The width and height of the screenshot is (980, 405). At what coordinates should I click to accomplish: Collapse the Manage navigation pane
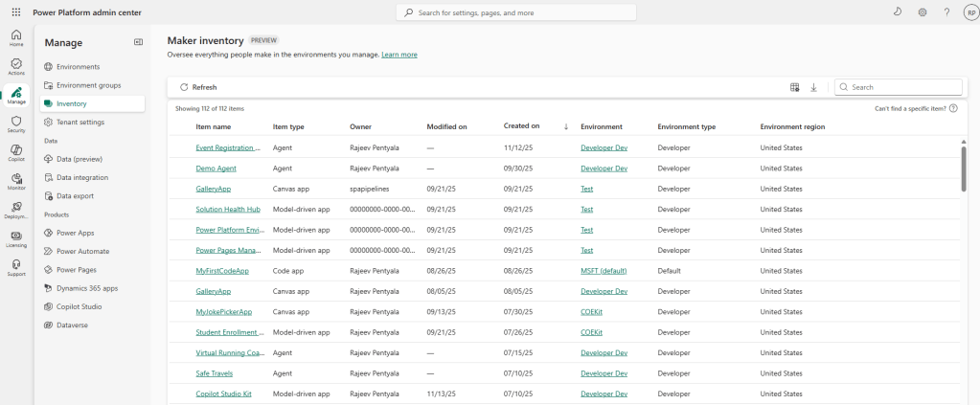pyautogui.click(x=138, y=42)
